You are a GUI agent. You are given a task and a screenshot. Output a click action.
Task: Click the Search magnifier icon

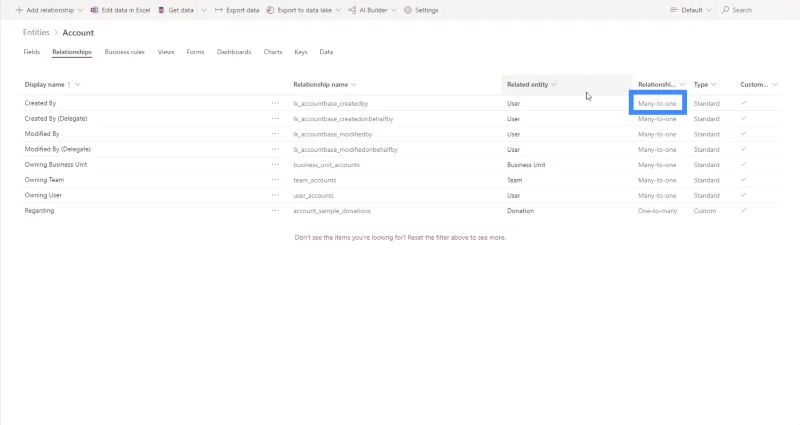[725, 10]
